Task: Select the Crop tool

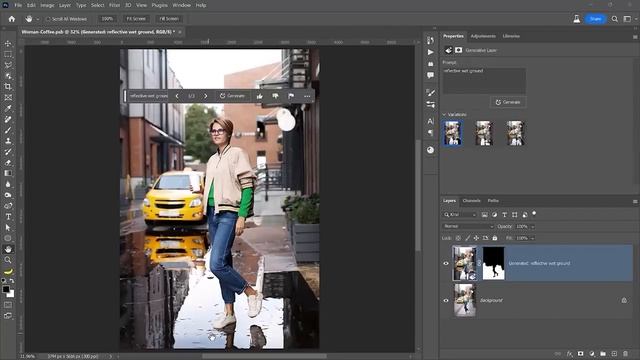Action: [8, 87]
